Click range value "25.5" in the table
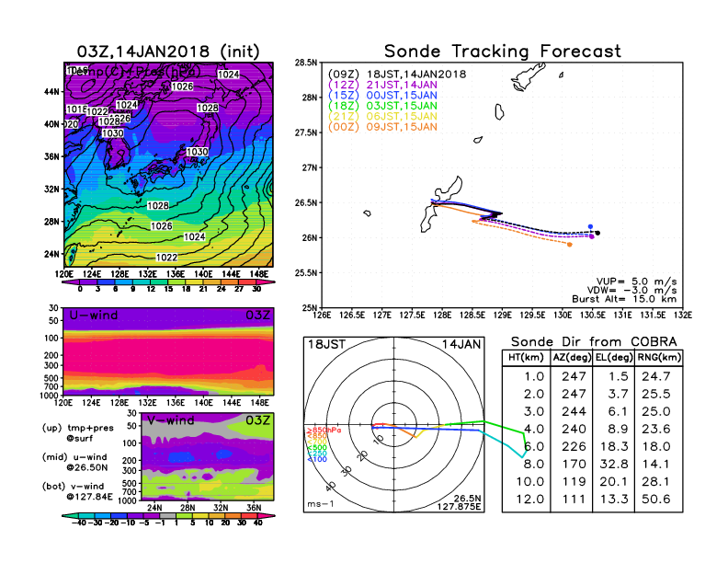 656,394
